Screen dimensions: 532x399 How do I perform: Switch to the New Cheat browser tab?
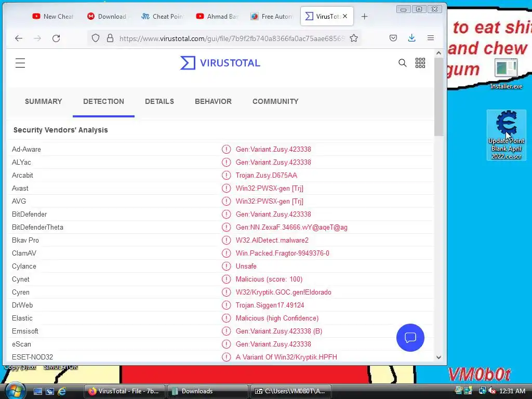pos(54,16)
